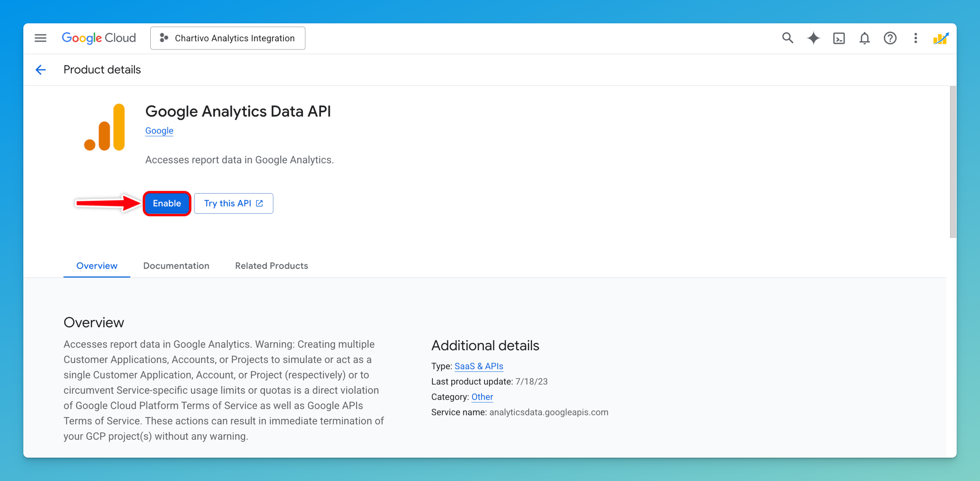Select the Overview tab
This screenshot has width=980, height=481.
coord(97,266)
